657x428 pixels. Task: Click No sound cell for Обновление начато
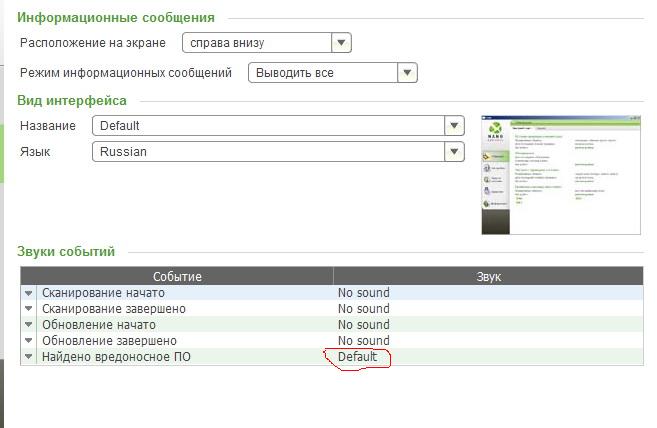click(x=364, y=325)
